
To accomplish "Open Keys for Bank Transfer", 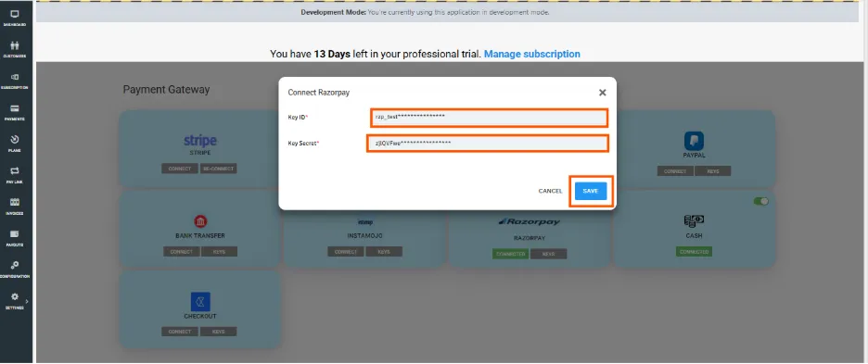I will coord(219,252).
